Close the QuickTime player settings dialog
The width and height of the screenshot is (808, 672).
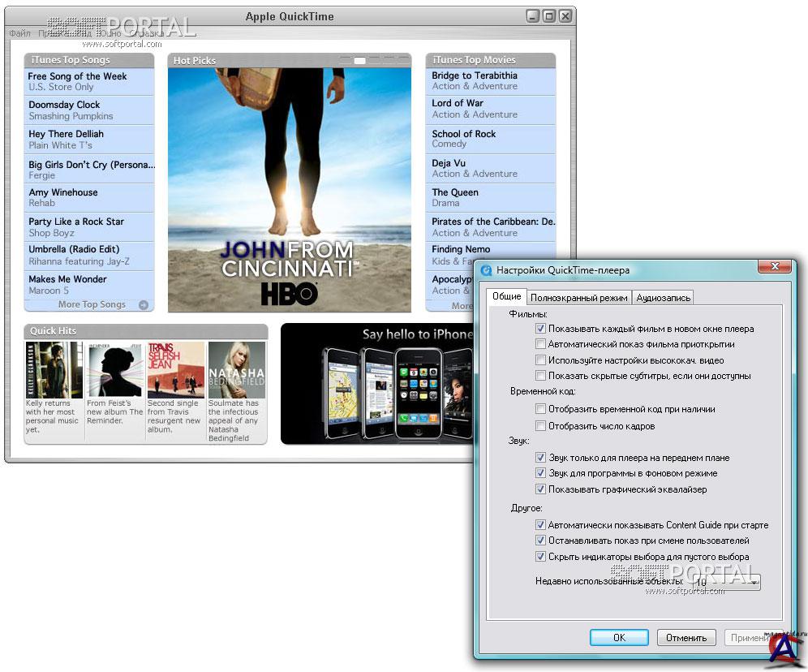774,267
